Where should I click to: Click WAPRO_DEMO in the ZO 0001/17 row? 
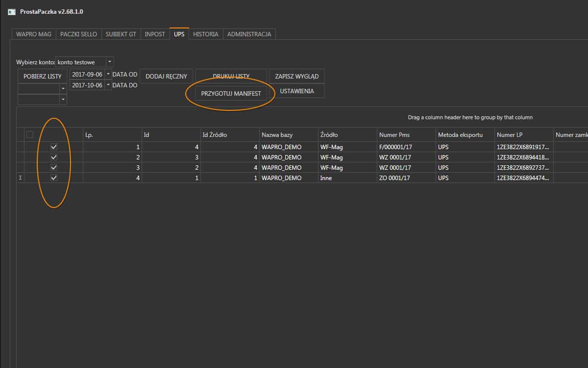tap(289, 178)
